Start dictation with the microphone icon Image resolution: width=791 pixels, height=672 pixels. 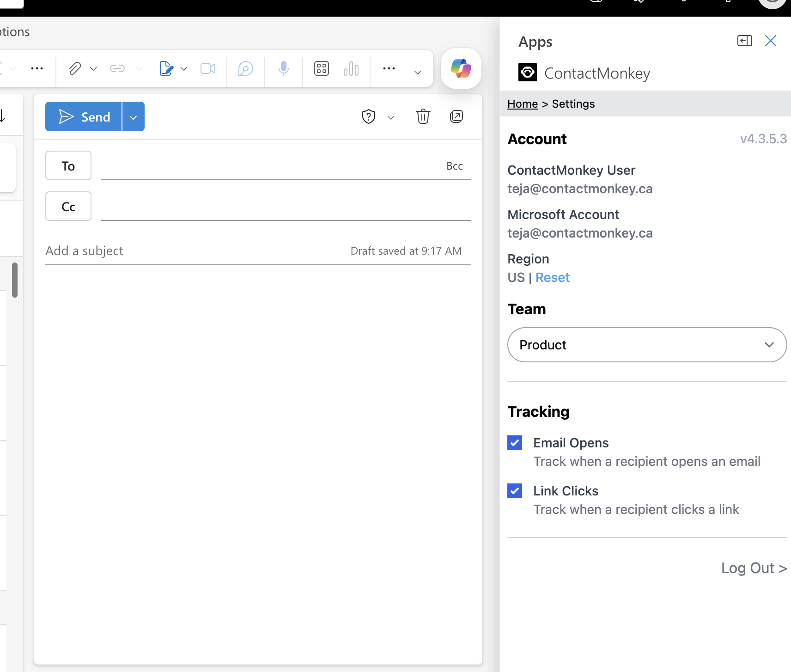tap(284, 69)
